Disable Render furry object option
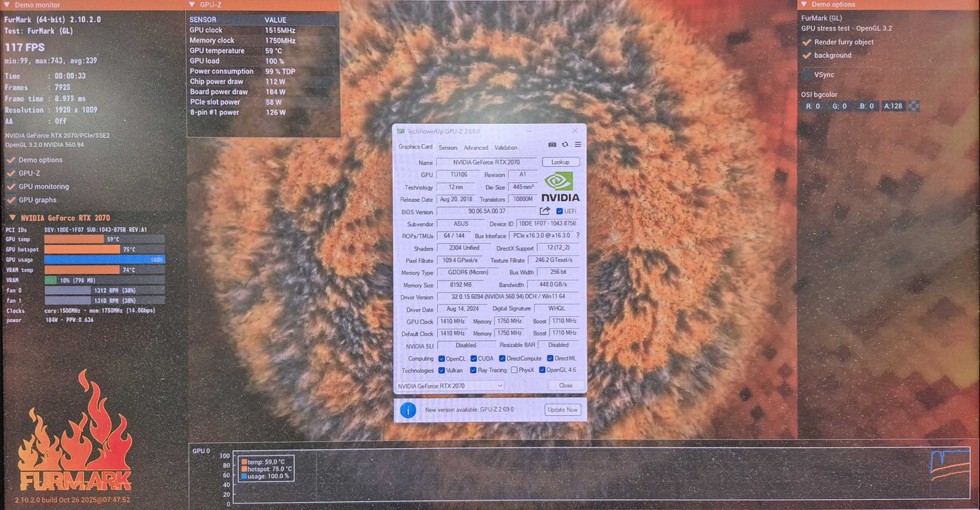This screenshot has height=510, width=980. [807, 42]
